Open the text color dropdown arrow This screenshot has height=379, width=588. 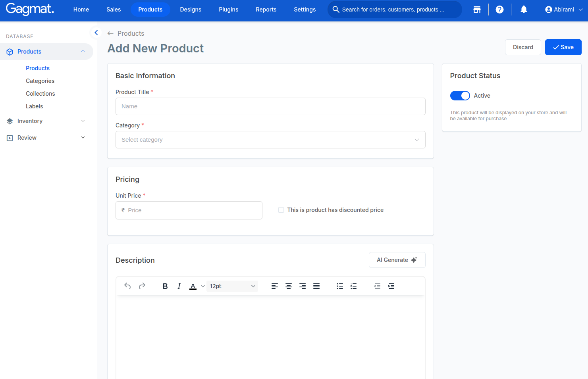pyautogui.click(x=203, y=286)
